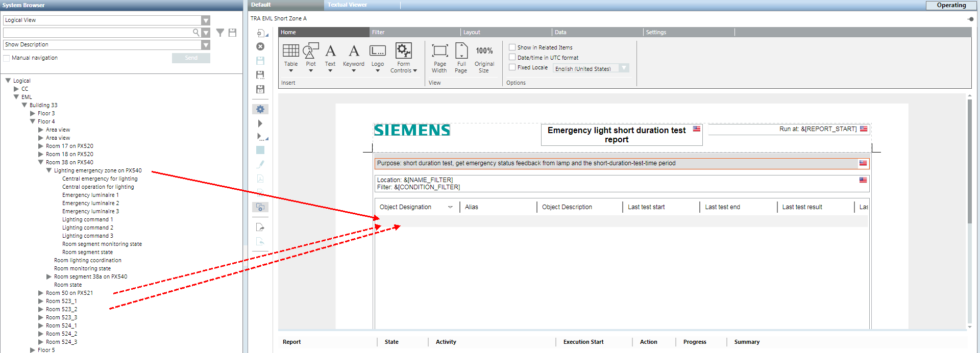The image size is (980, 353).
Task: Select Emergency luminaire 1 in tree
Action: [x=90, y=195]
